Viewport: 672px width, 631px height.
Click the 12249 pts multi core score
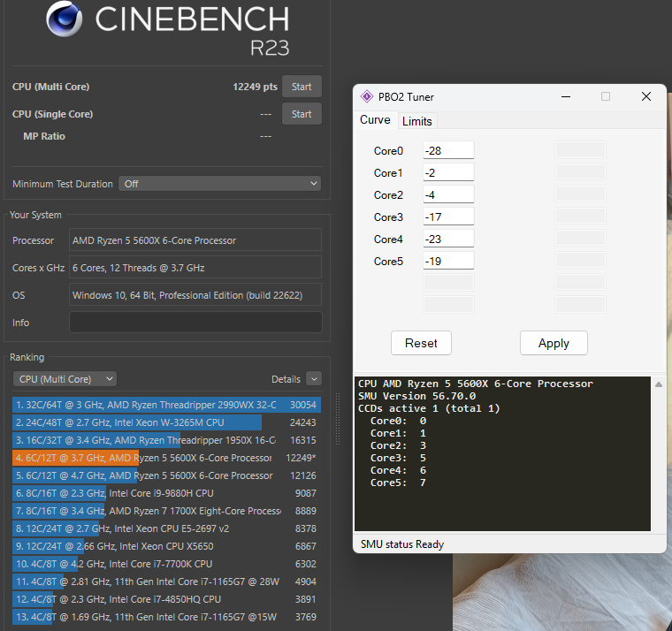pos(255,87)
